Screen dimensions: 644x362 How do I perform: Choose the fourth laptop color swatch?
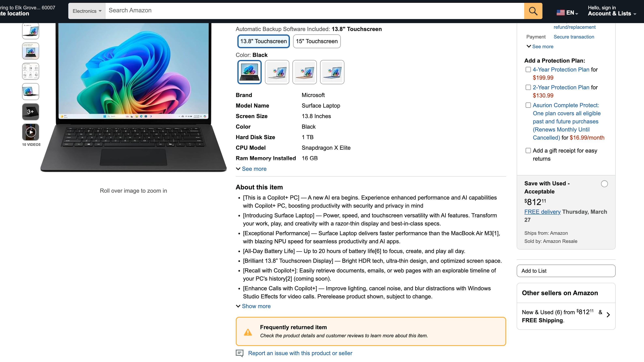(x=332, y=72)
